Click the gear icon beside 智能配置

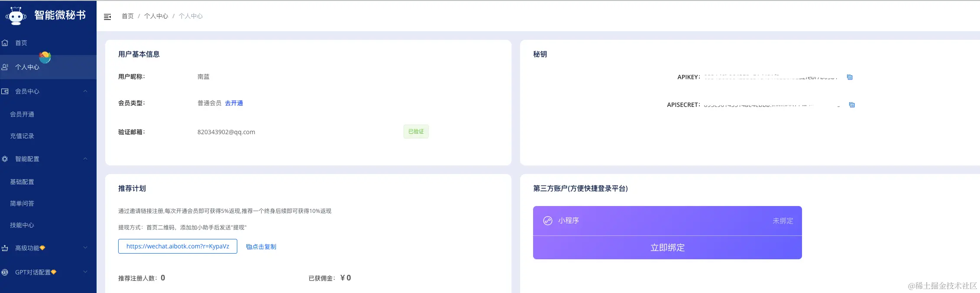pos(5,159)
